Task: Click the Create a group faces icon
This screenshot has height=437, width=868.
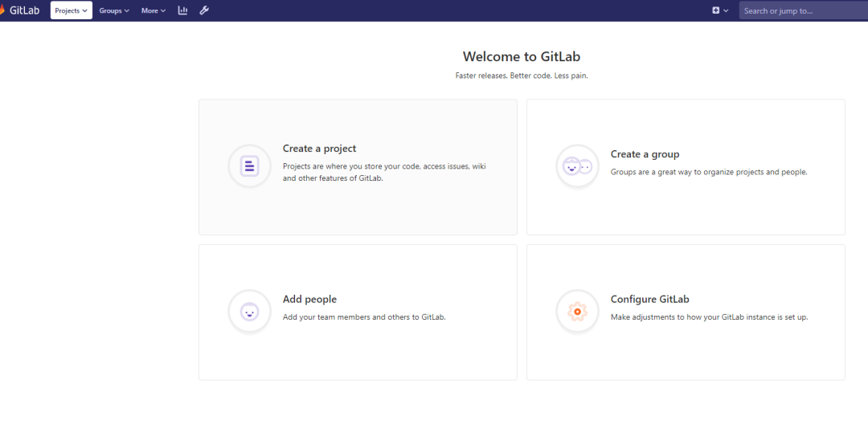Action: click(x=577, y=166)
